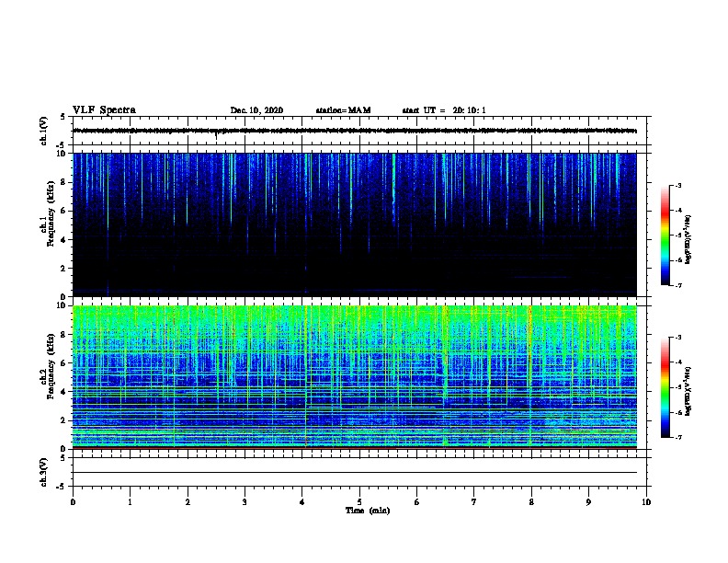The height and width of the screenshot is (563, 728).
Task: Click the strong red sferic near minute 8 in ch.2
Action: 529,377
